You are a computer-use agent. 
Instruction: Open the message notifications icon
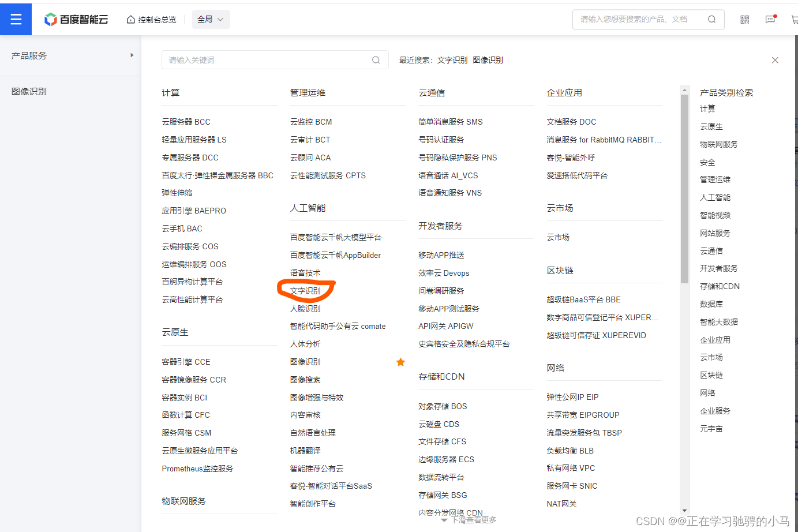point(770,20)
